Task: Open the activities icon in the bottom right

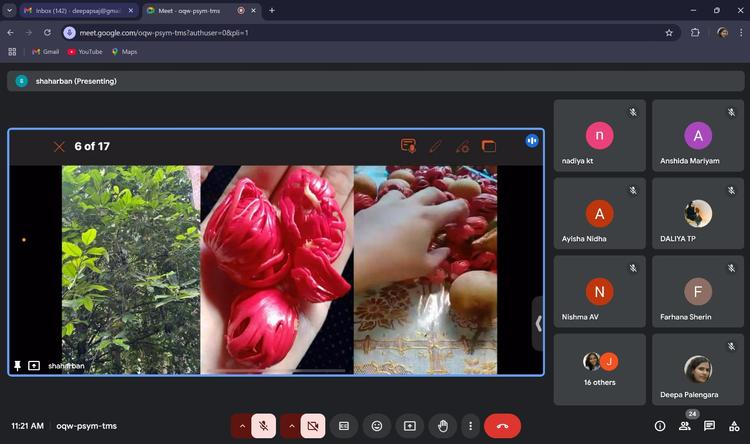Action: pos(733,426)
